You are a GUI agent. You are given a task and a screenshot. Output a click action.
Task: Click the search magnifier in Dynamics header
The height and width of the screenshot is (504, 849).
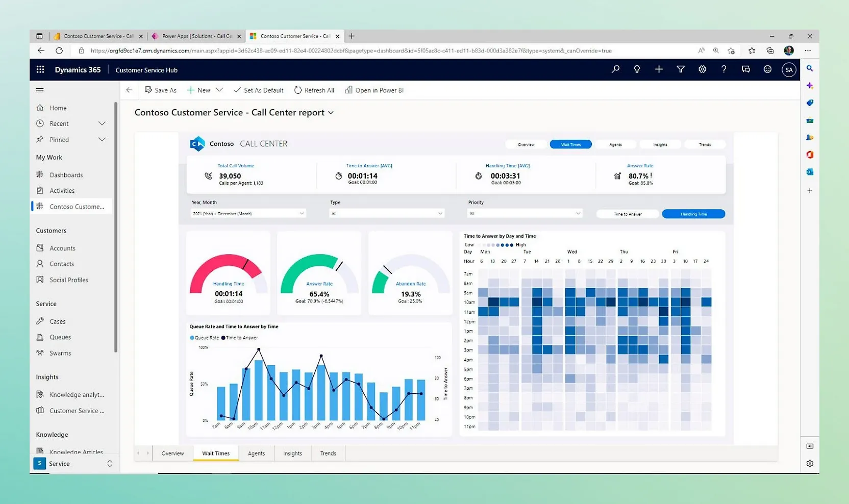click(x=615, y=69)
